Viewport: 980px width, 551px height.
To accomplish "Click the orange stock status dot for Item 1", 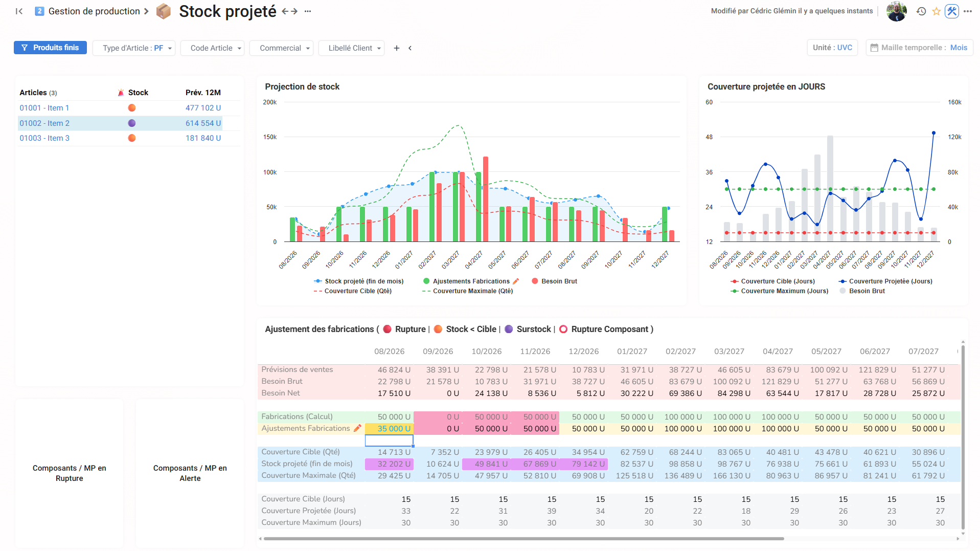I will point(132,108).
